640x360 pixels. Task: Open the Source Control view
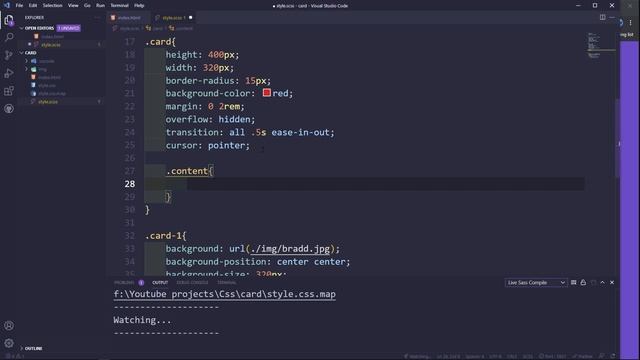pyautogui.click(x=9, y=56)
